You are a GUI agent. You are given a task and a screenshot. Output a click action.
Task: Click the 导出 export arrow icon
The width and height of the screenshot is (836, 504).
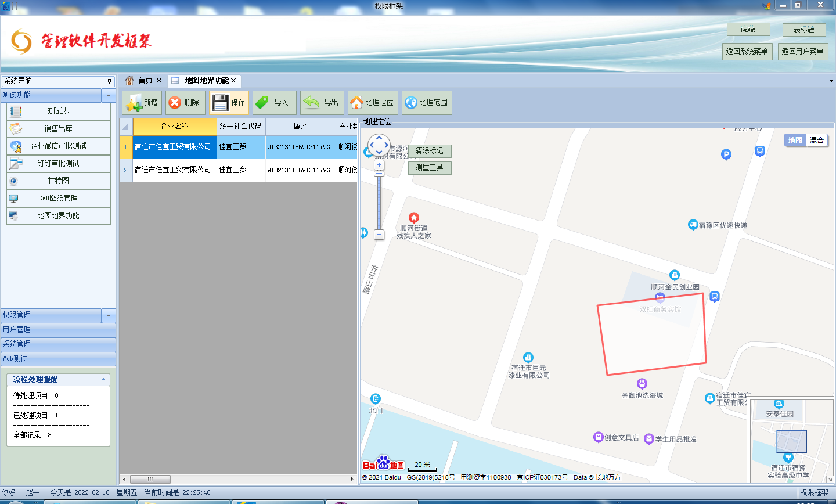click(x=311, y=103)
